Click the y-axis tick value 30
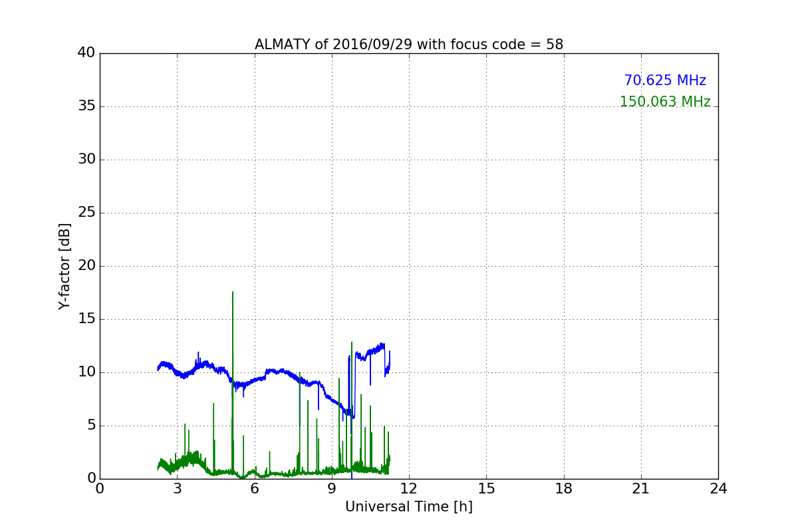This screenshot has height=532, width=798. point(86,160)
